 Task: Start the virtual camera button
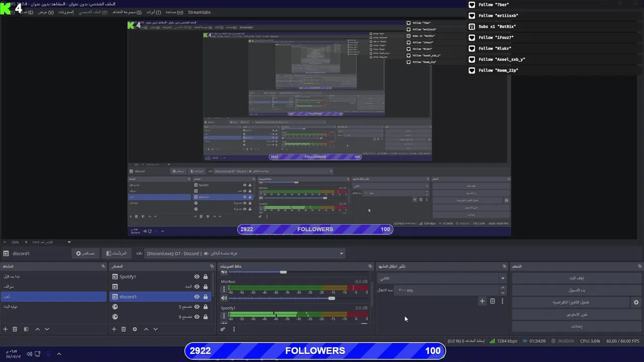(x=571, y=302)
